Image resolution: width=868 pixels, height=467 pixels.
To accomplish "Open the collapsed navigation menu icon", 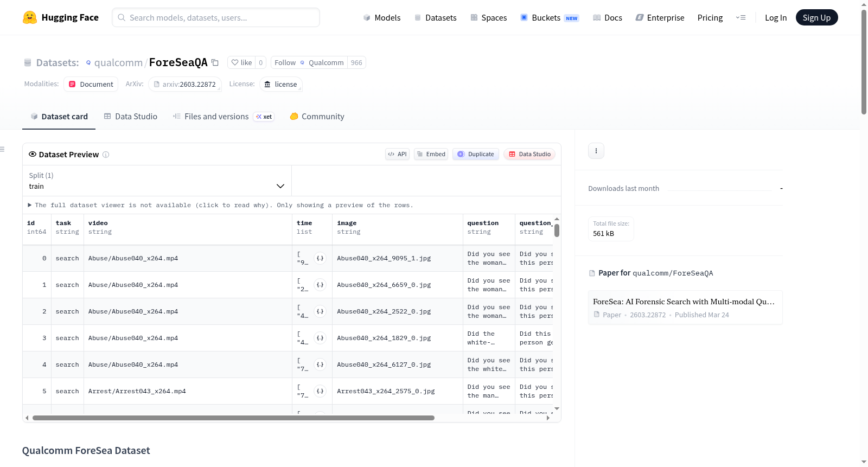I will 741,17.
